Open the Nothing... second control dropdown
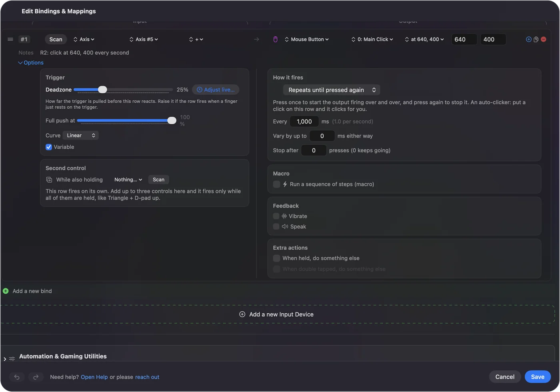560x392 pixels. coord(128,180)
